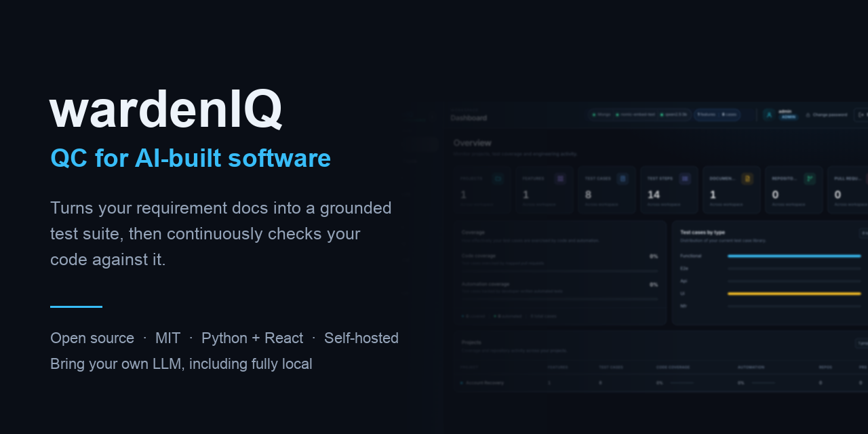Click the Code coverage progress bar
This screenshot has width=868, height=434.
(x=559, y=271)
